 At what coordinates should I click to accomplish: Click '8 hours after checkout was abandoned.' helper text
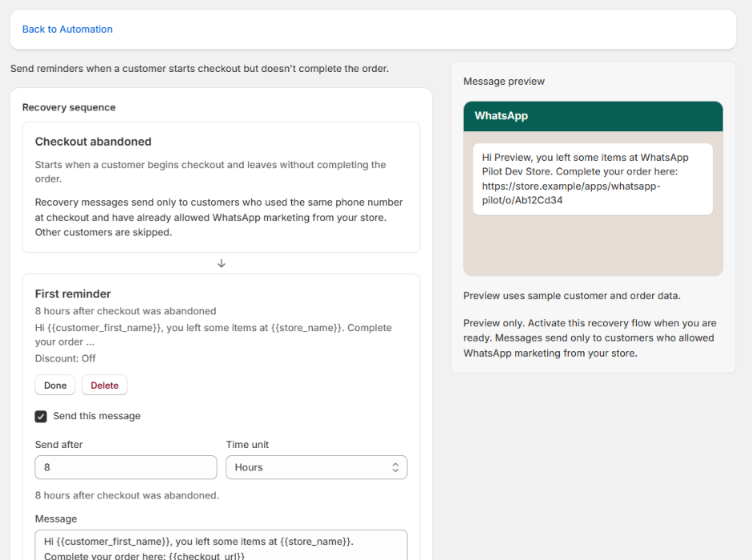[x=126, y=495]
